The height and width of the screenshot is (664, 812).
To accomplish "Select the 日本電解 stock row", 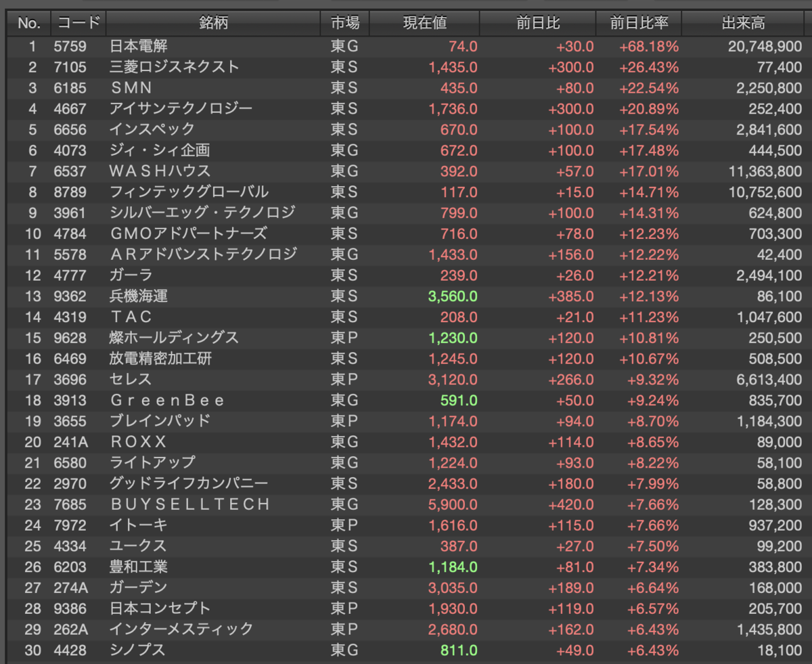I will click(x=406, y=46).
